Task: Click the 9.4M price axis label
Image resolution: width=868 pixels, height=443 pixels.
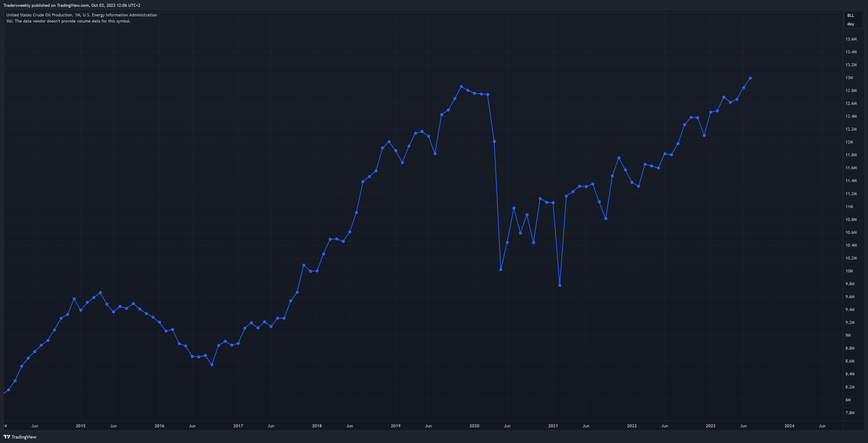Action: (850, 309)
